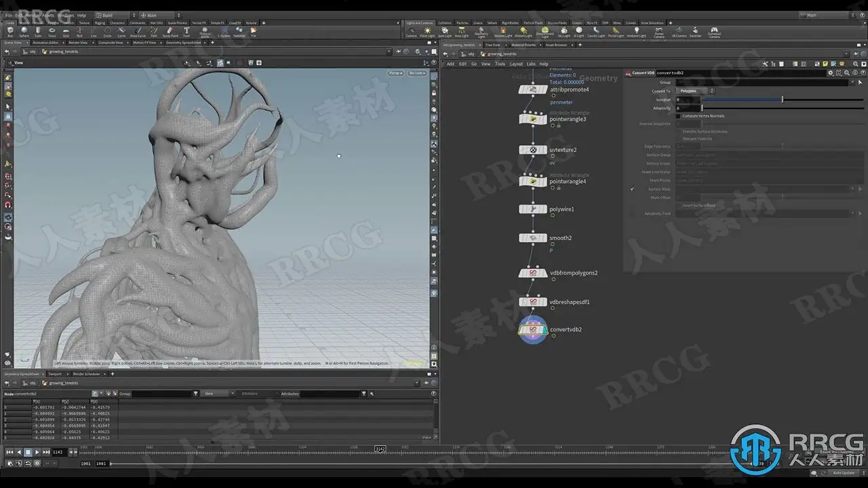Add a Camera from the shelf

click(x=411, y=31)
